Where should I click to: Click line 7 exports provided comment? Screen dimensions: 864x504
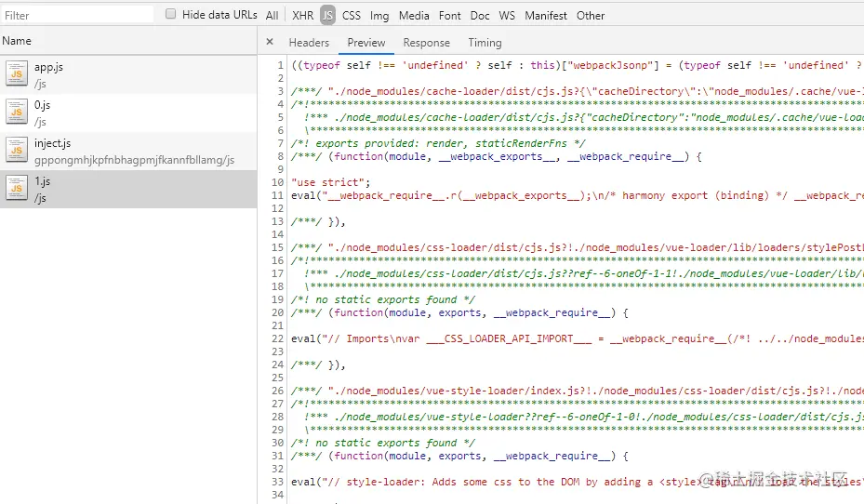438,143
